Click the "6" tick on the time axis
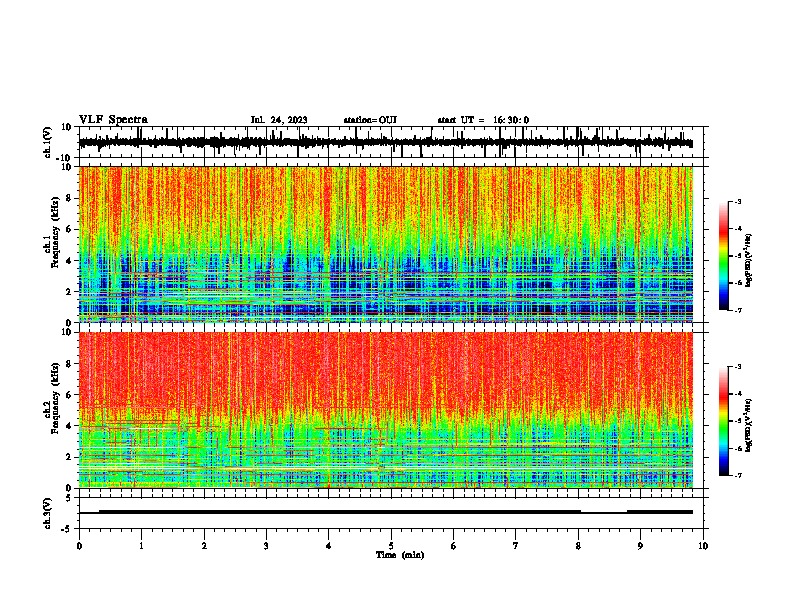Screen dimensions: 792x612 click(x=454, y=546)
